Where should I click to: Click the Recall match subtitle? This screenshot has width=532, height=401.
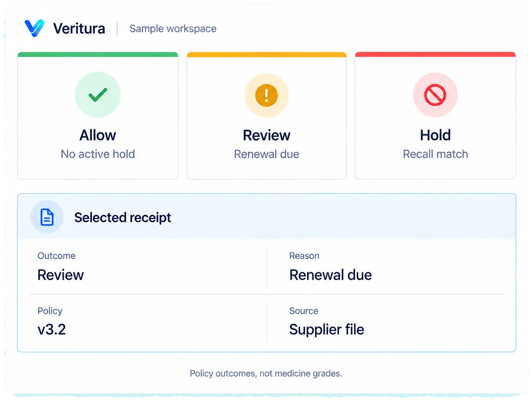tap(435, 154)
